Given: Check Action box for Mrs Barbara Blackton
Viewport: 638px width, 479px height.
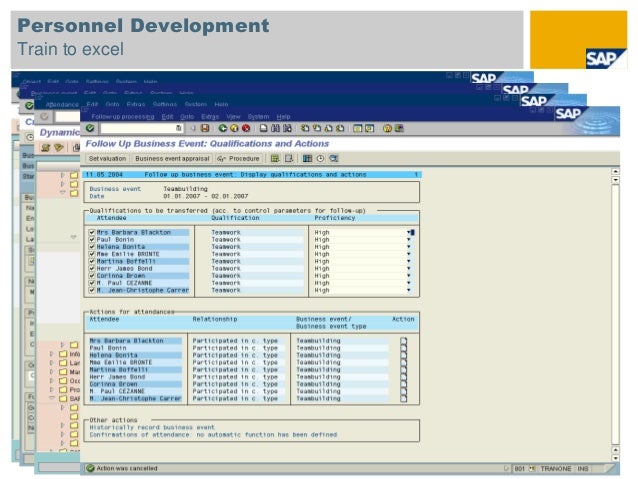Looking at the screenshot, I should click(403, 341).
